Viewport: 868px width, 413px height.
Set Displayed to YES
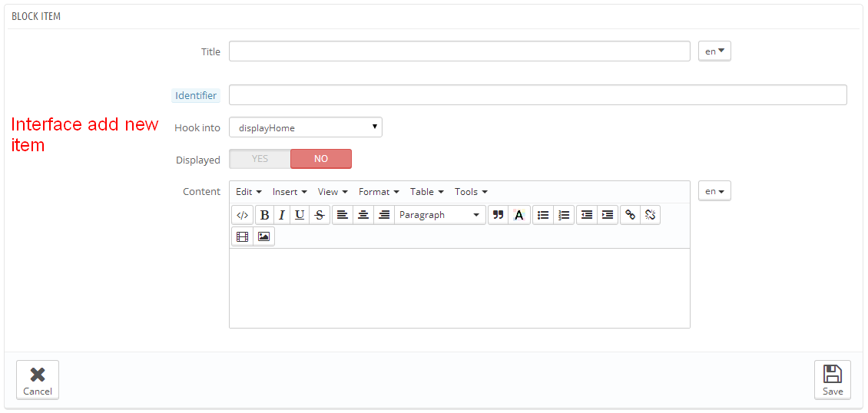(260, 159)
